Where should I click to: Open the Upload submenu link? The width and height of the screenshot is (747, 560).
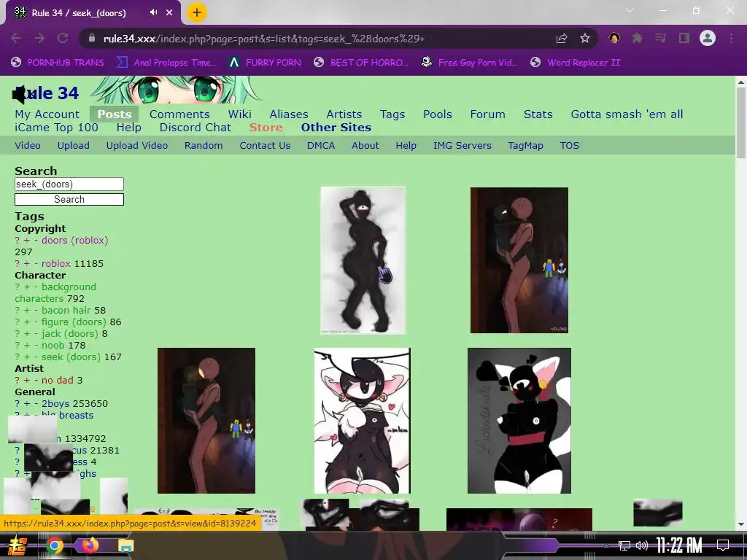[74, 146]
